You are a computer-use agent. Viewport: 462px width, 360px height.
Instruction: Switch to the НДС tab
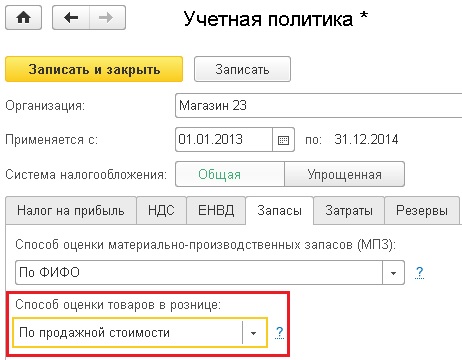pyautogui.click(x=161, y=210)
